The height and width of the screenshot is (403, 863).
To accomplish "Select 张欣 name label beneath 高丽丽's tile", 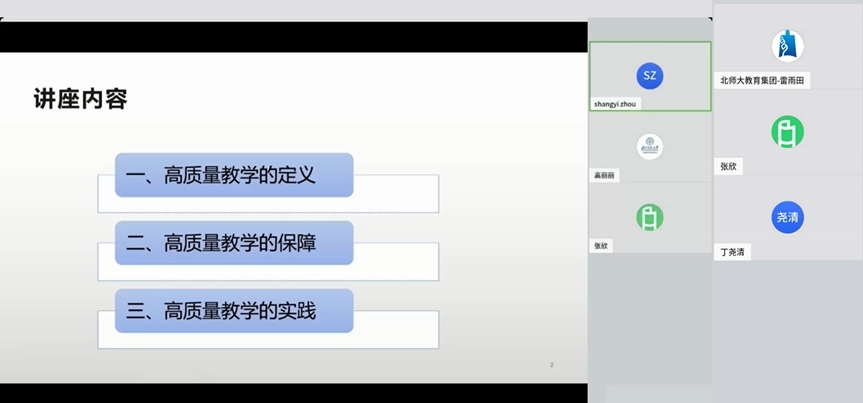I will (601, 245).
